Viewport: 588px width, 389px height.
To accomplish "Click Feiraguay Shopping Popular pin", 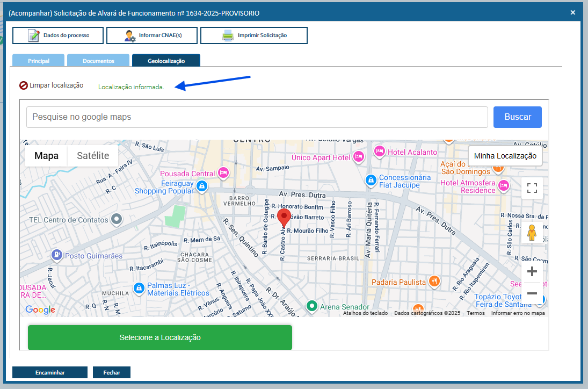I will pyautogui.click(x=202, y=186).
